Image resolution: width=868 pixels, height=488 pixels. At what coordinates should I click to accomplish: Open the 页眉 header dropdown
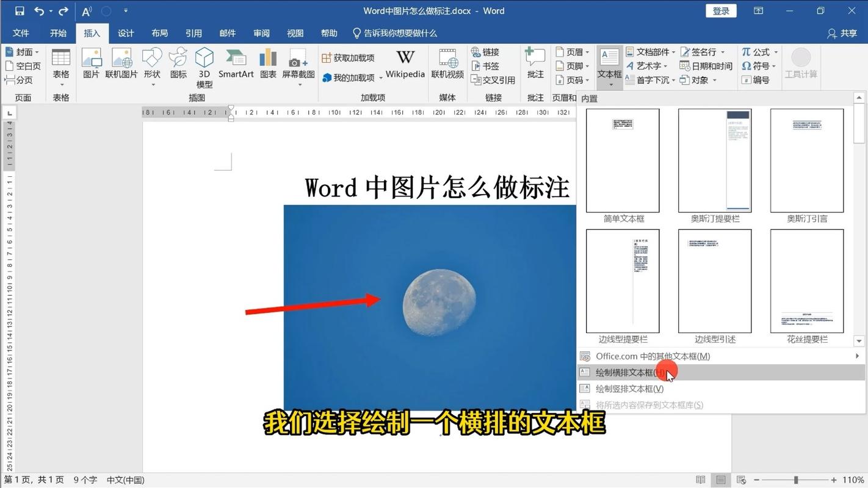tap(572, 52)
